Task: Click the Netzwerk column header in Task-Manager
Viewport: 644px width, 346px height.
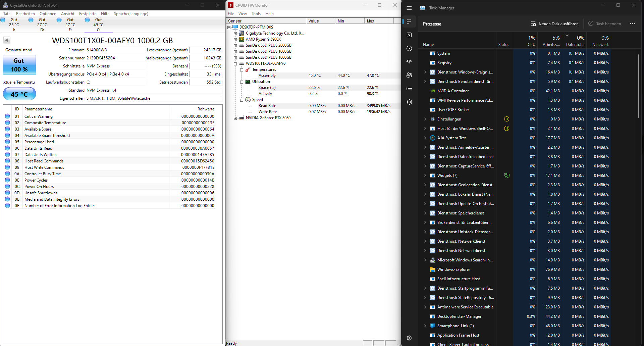Action: 598,40
